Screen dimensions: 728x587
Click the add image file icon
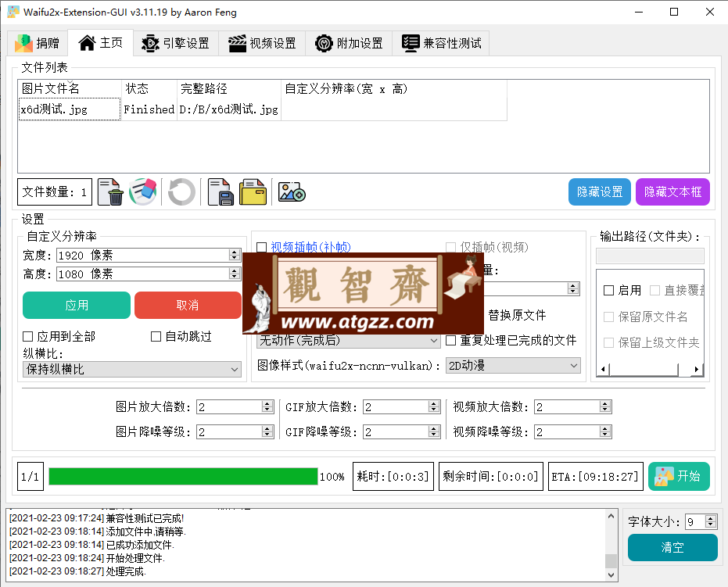click(292, 191)
